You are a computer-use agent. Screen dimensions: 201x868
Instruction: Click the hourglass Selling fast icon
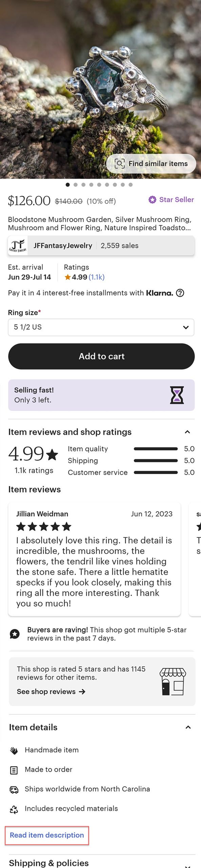pos(177,395)
